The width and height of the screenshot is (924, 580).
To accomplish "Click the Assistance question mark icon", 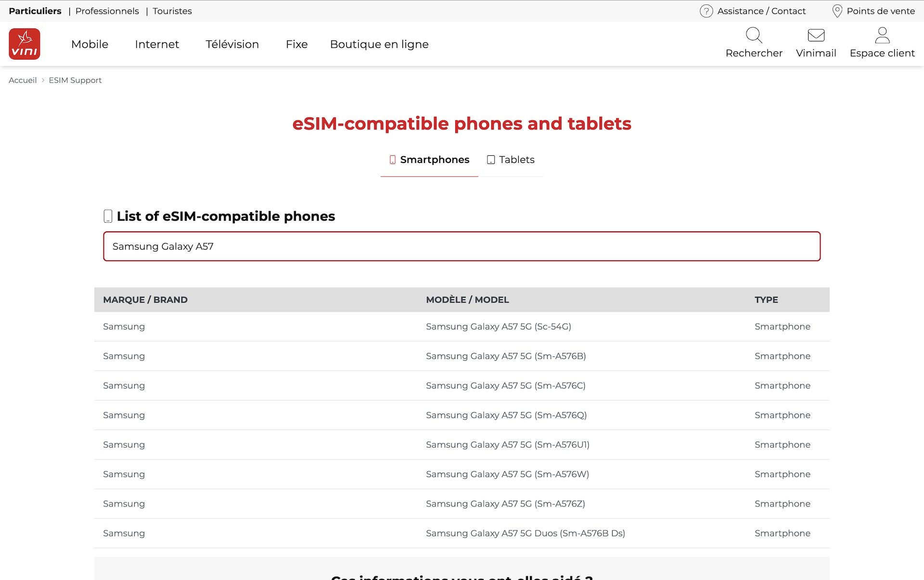I will click(706, 11).
